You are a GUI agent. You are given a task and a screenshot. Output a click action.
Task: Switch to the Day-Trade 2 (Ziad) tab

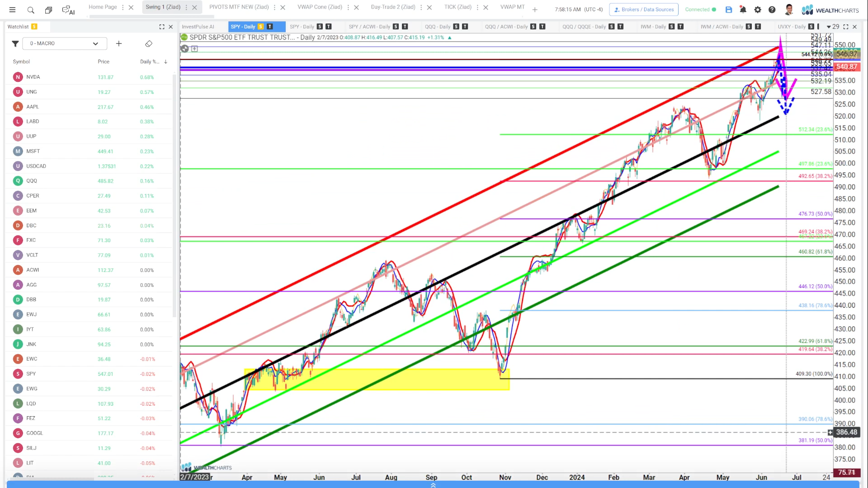393,7
